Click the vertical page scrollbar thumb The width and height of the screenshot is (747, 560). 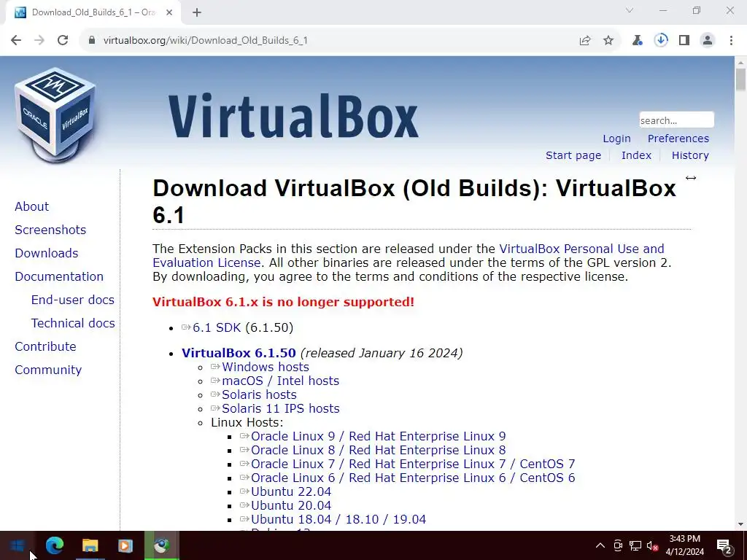pyautogui.click(x=740, y=79)
